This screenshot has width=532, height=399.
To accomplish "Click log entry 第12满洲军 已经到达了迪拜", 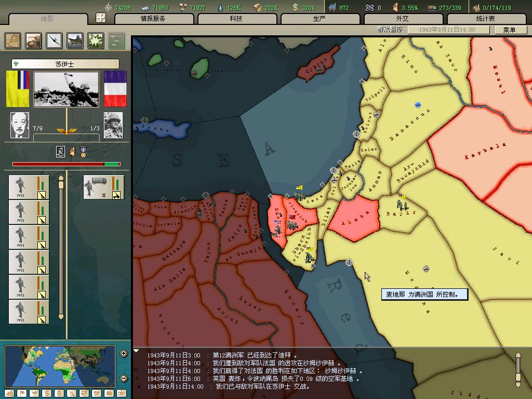I will (255, 355).
